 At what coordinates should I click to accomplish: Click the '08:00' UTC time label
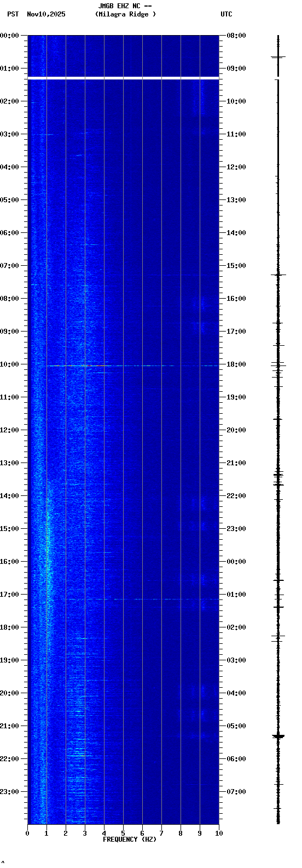236,36
